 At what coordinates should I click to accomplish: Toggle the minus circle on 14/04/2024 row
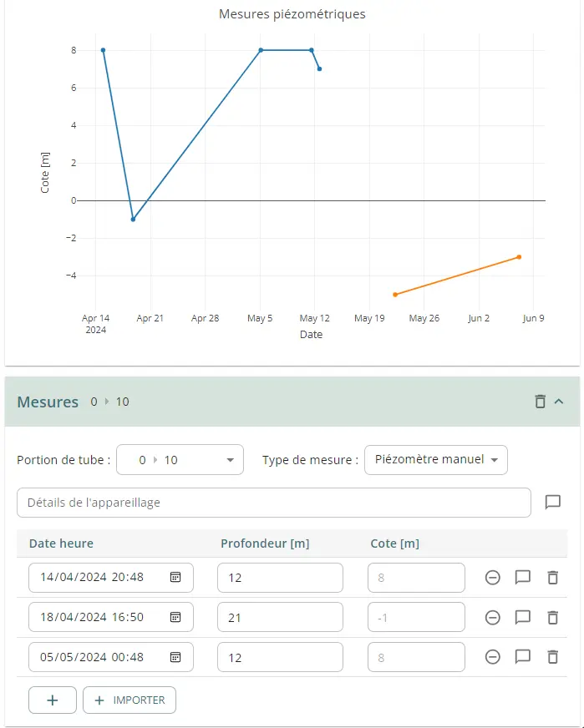point(493,577)
